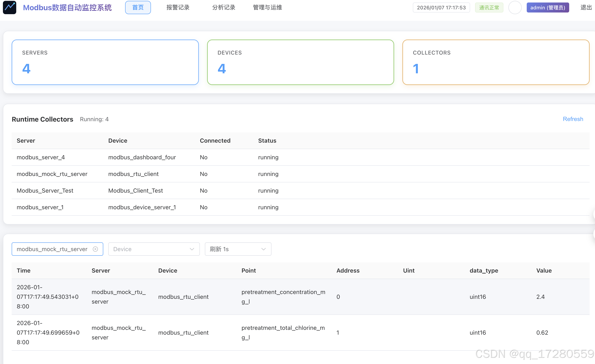Click the Device dropdown chevron arrow
595x364 pixels.
(x=192, y=249)
